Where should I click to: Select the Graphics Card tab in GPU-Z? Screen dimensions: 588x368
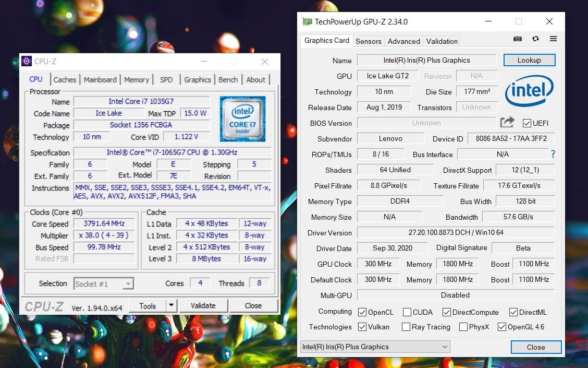[x=327, y=41]
